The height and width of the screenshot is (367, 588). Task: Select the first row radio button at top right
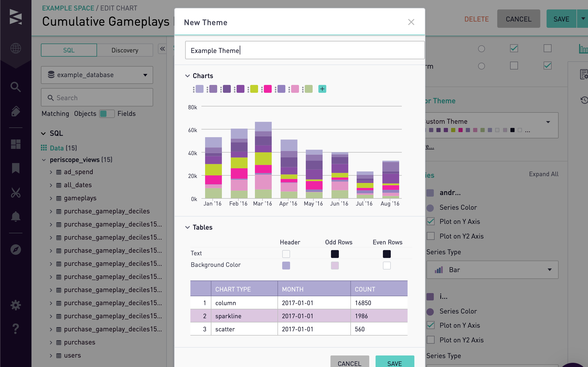coord(482,49)
